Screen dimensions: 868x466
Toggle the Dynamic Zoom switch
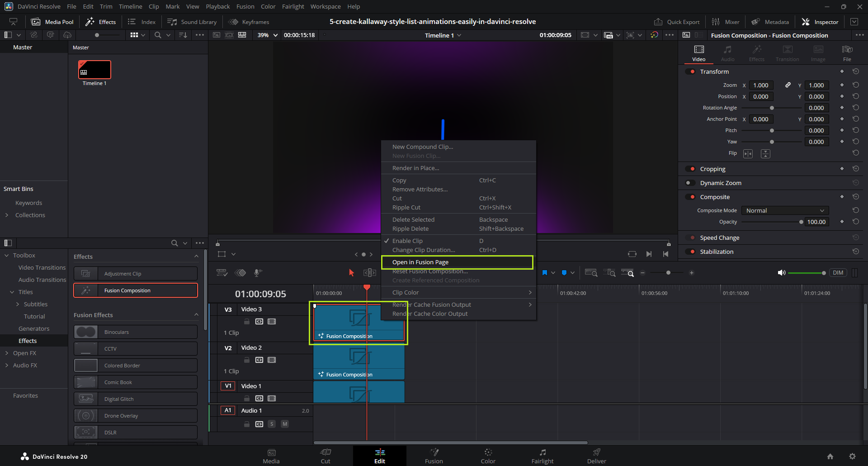coord(690,183)
